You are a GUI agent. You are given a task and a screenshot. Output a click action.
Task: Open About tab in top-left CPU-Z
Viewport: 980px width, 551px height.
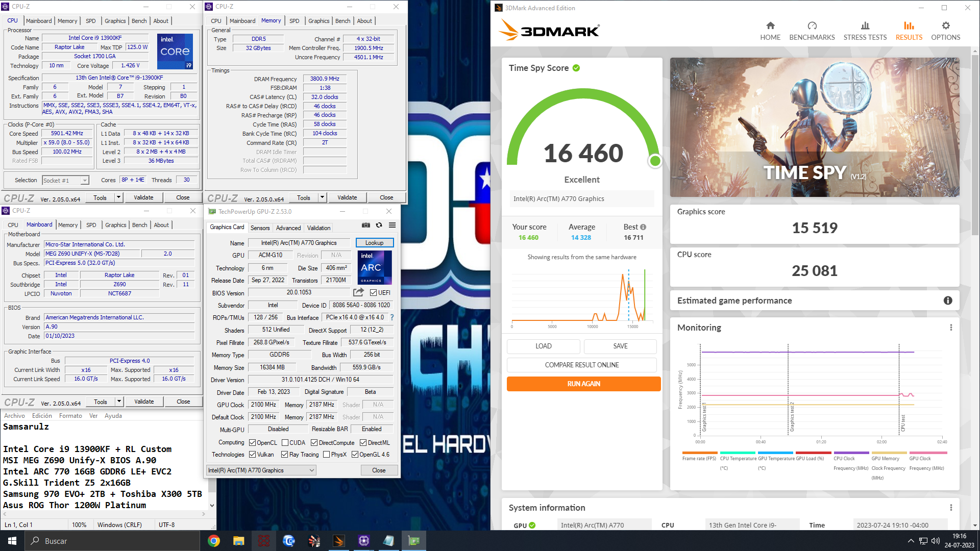(x=161, y=21)
